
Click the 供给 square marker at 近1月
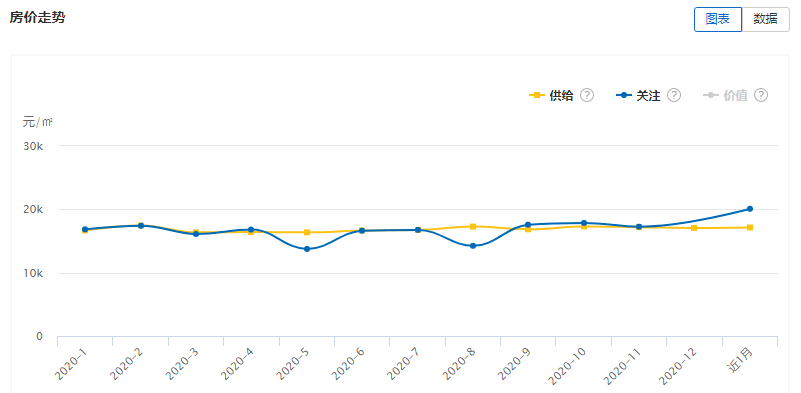[x=750, y=227]
